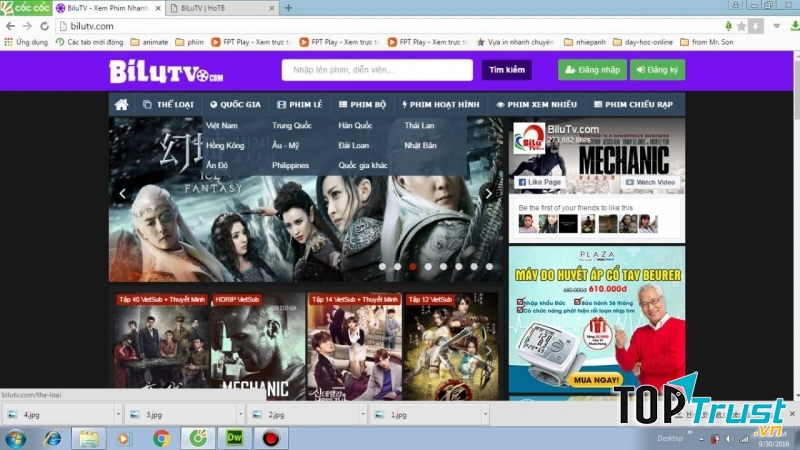Screen dimensions: 800x450
Task: Launch Google Chrome from taskbar
Action: pos(161,438)
